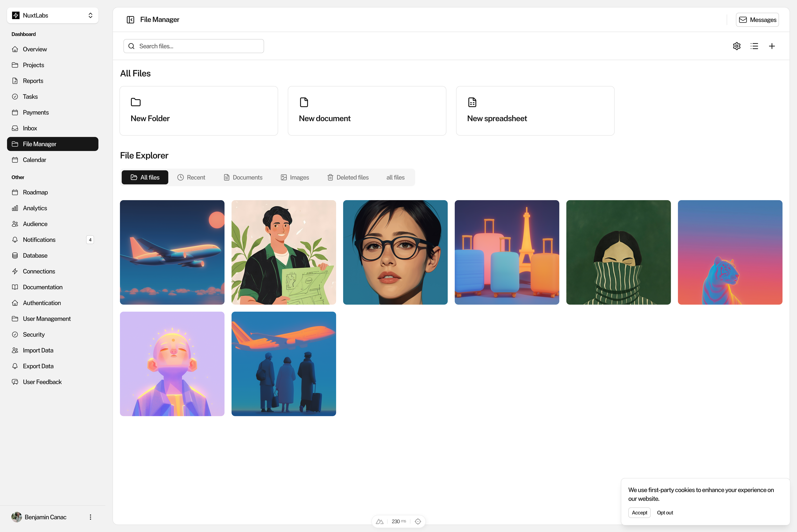The image size is (797, 532).
Task: Switch to Deleted files tab
Action: pyautogui.click(x=348, y=178)
